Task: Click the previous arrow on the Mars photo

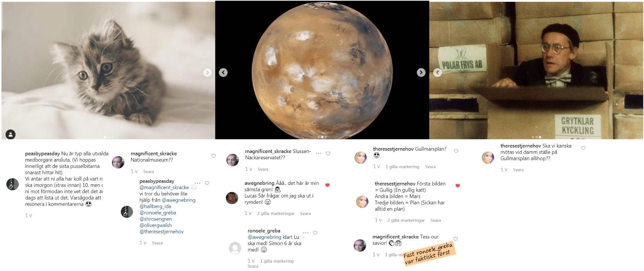Action: pos(223,72)
